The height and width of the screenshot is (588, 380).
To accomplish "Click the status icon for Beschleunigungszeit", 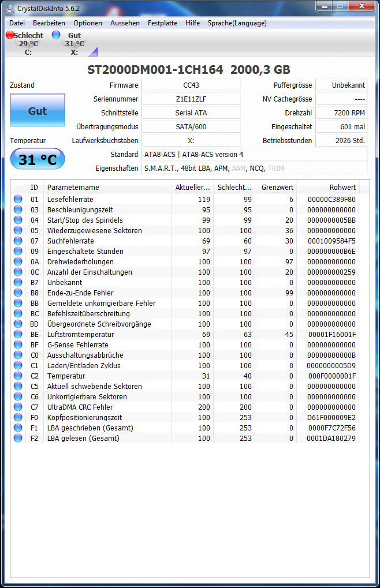I will (x=18, y=209).
